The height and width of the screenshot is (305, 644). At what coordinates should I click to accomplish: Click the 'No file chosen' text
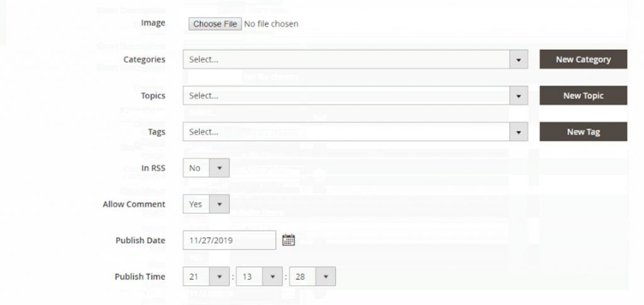[x=271, y=24]
